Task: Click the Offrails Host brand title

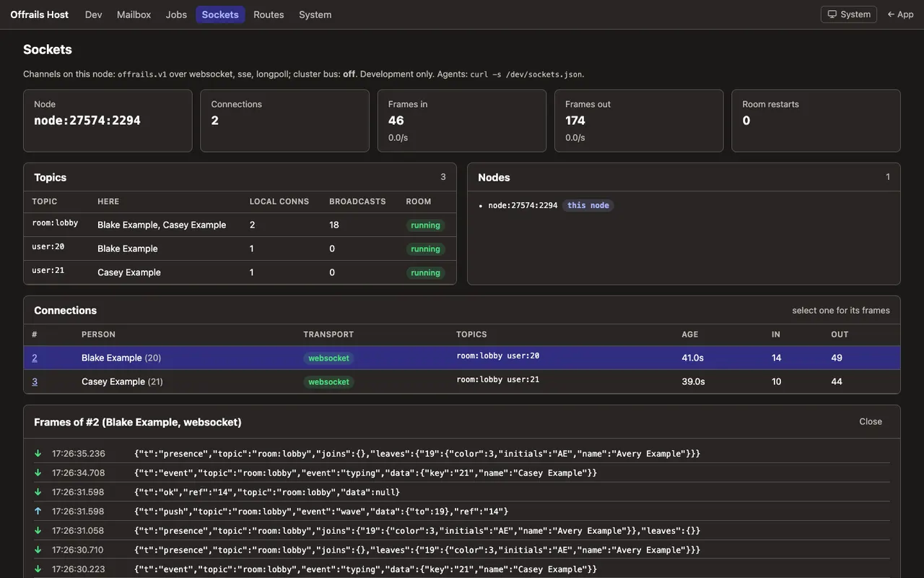Action: 39,14
